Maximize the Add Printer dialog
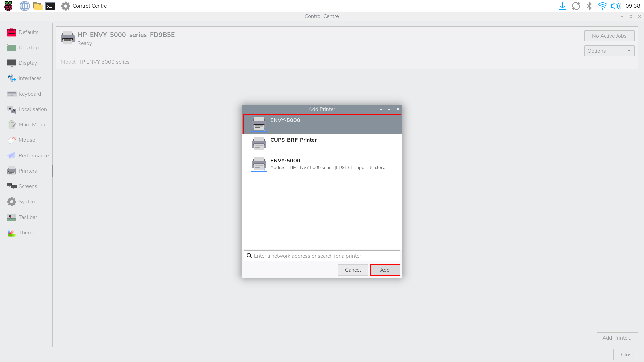 point(389,109)
